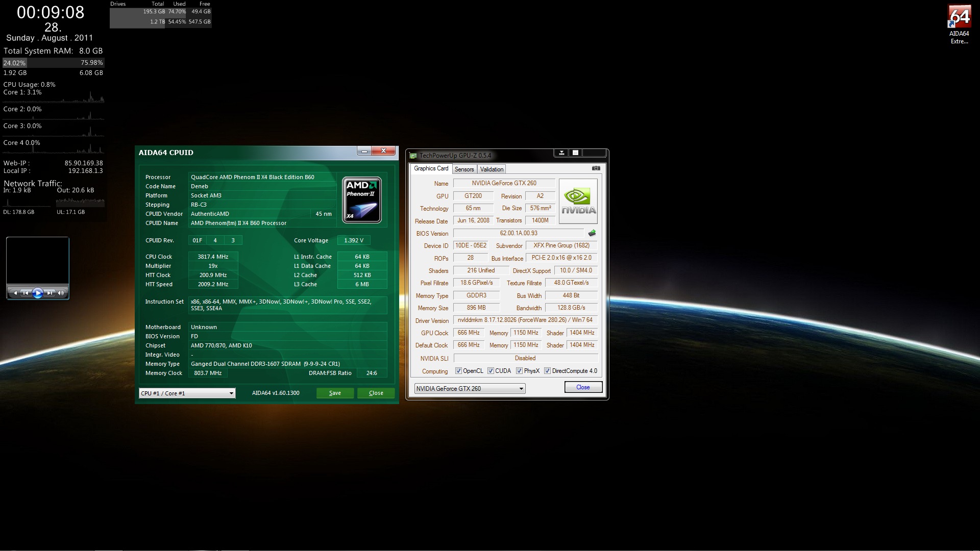
Task: Click the GPU-Z window restore button
Action: pyautogui.click(x=575, y=153)
